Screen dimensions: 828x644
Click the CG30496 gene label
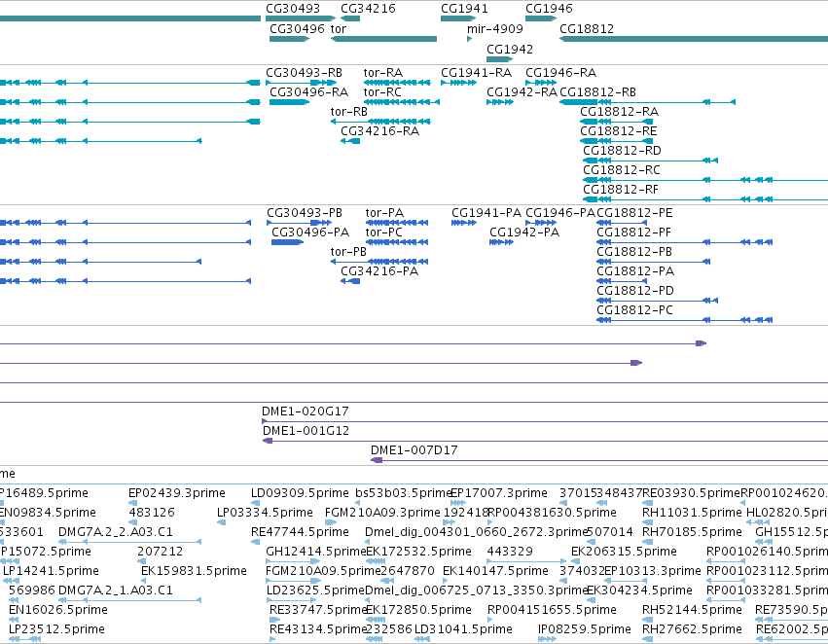point(297,29)
